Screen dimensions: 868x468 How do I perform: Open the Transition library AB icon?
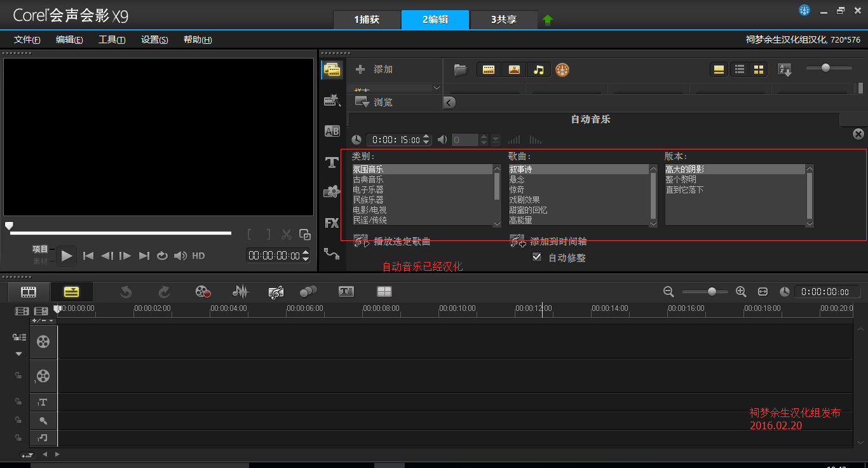[x=332, y=131]
